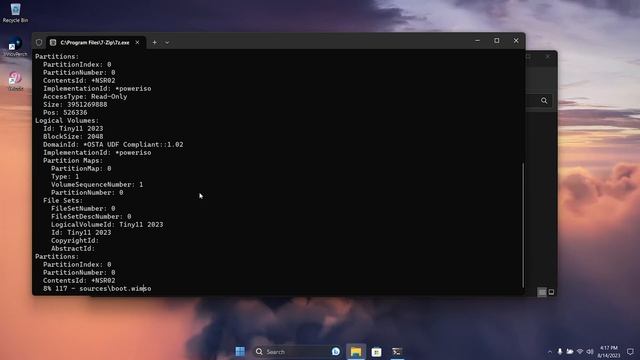Open the Wi-Fi network tray icon
The height and width of the screenshot is (360, 640).
point(580,352)
